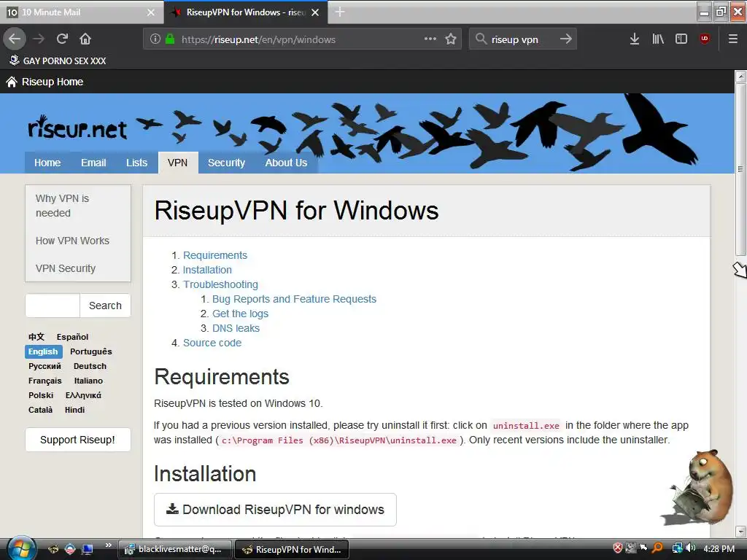Open the Firefox hamburger menu

coord(733,39)
